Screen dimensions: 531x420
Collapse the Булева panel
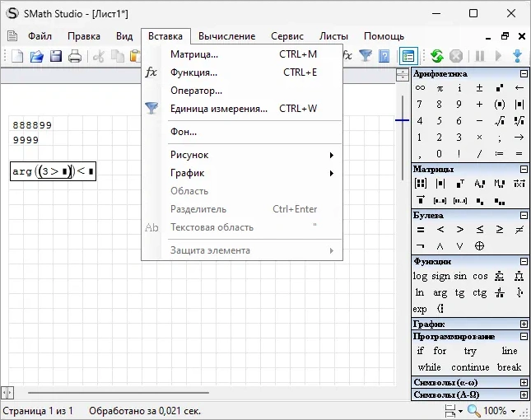point(524,215)
